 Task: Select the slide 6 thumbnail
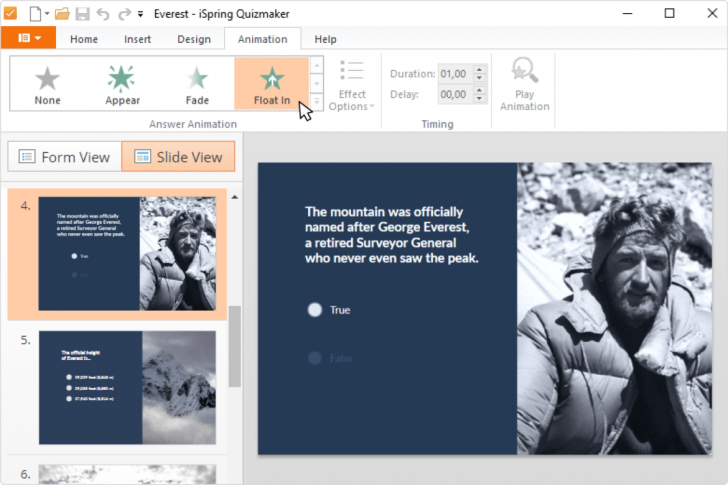click(127, 474)
